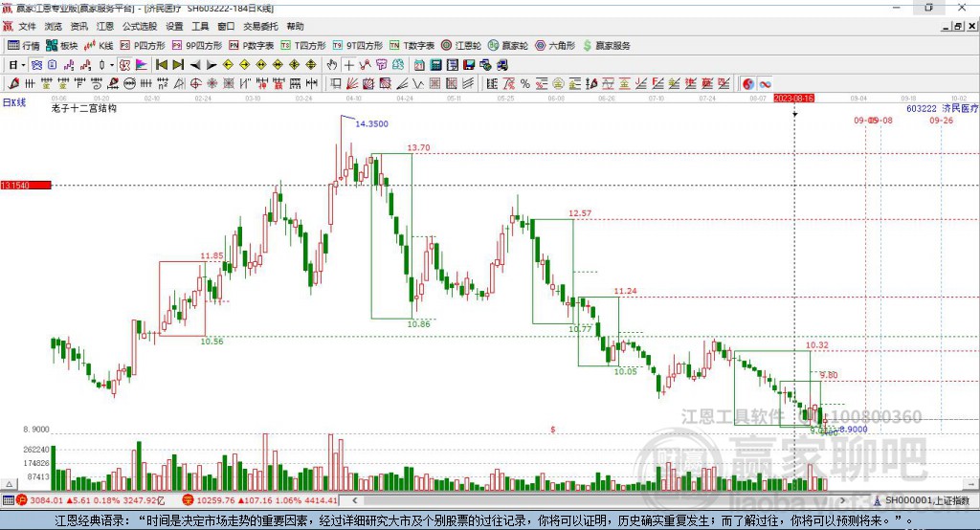Switch to the K线 chart view
Screen dimensions: 980x530
[x=99, y=46]
